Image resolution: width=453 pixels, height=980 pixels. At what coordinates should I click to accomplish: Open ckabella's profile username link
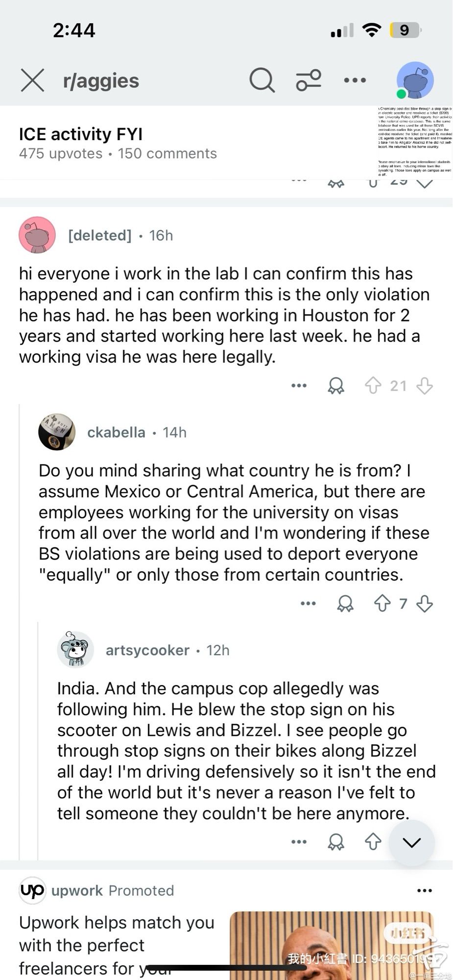(x=116, y=432)
